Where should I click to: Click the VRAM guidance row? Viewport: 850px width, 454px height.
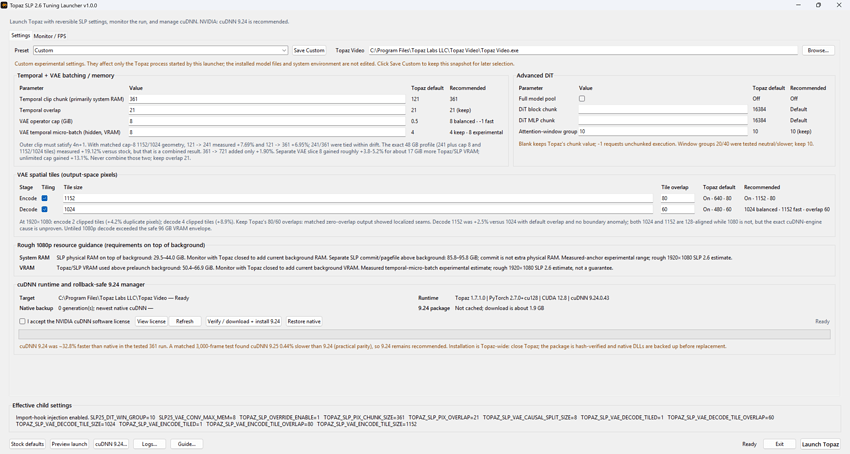[x=316, y=268]
